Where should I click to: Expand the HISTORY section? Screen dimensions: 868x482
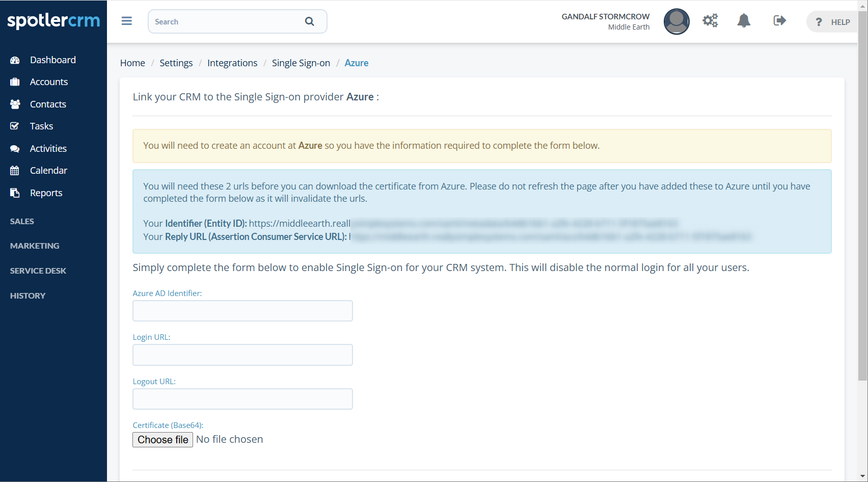pos(28,296)
